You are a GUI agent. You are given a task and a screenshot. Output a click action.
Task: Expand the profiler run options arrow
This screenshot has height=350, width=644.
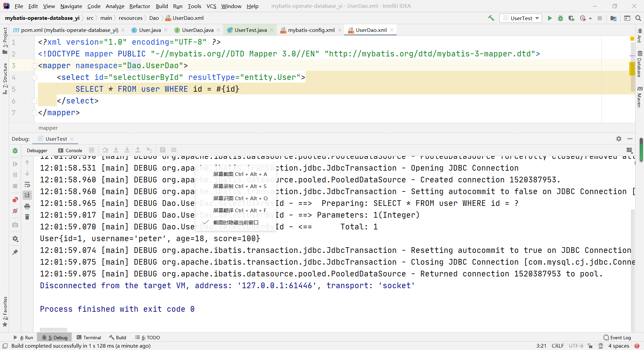[590, 18]
